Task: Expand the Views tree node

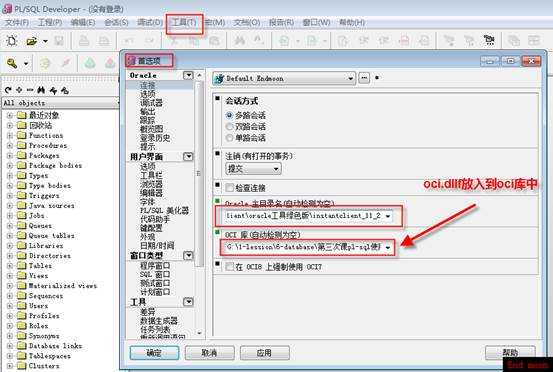Action: tap(10, 276)
